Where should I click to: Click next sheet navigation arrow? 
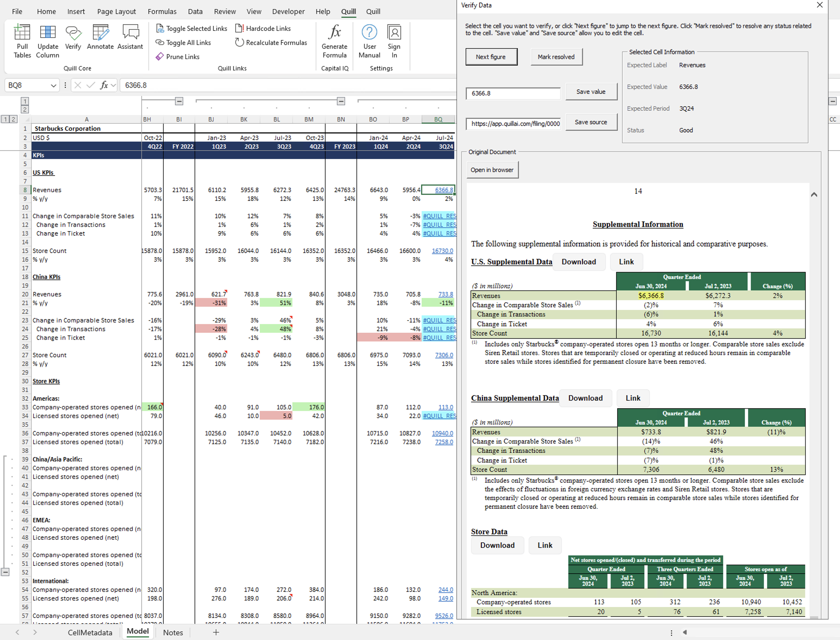35,632
